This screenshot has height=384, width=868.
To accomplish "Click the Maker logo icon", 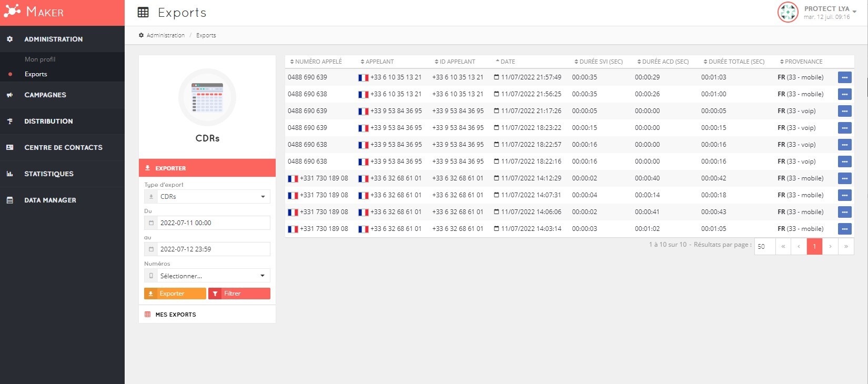I will (x=12, y=11).
